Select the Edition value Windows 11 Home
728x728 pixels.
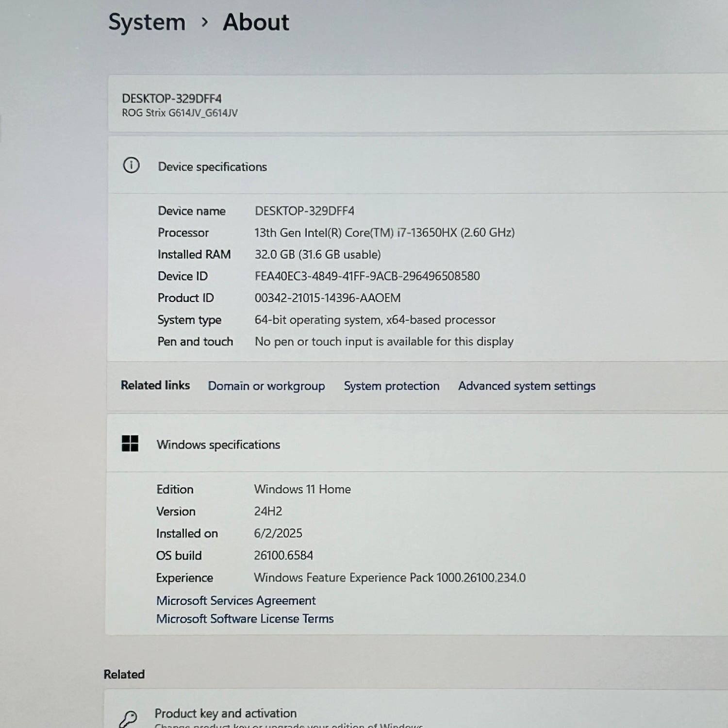point(302,489)
